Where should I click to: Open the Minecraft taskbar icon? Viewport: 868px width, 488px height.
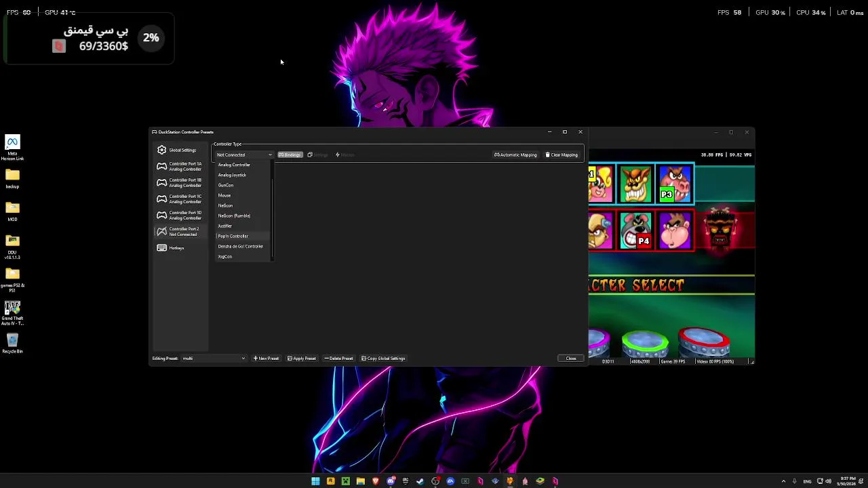click(x=345, y=481)
